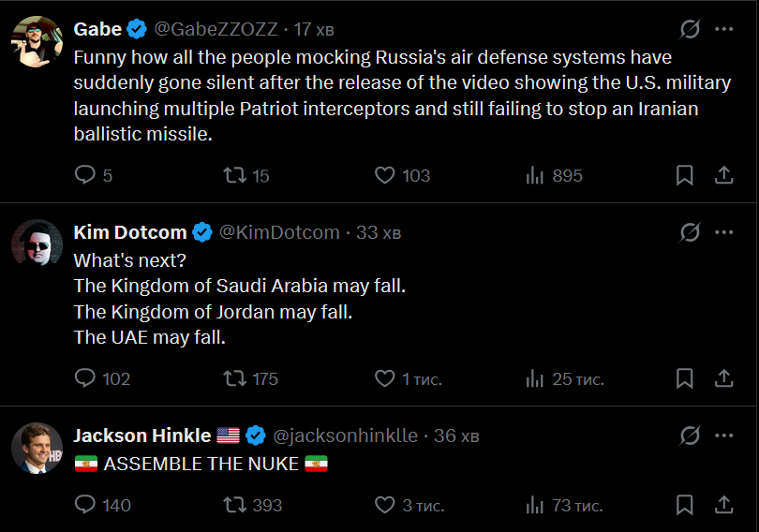Share Kim Dotcom's tweet

[723, 378]
